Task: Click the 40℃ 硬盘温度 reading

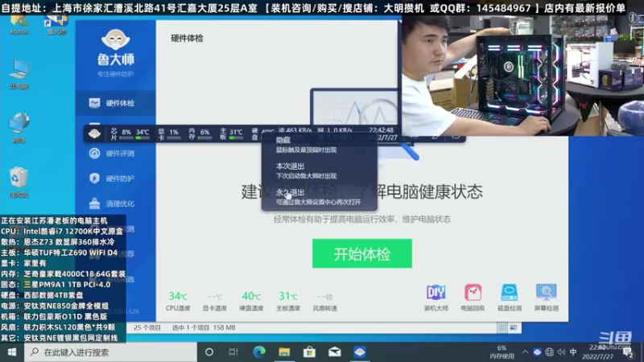Action: [x=251, y=301]
